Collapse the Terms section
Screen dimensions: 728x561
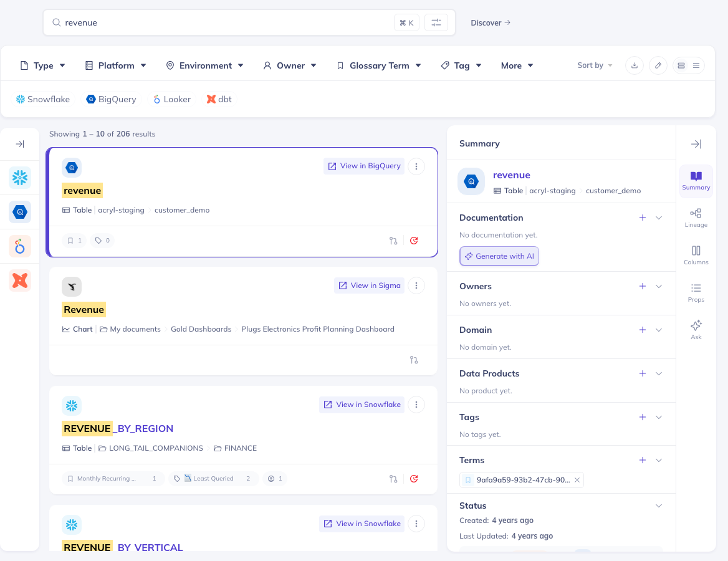pyautogui.click(x=659, y=460)
